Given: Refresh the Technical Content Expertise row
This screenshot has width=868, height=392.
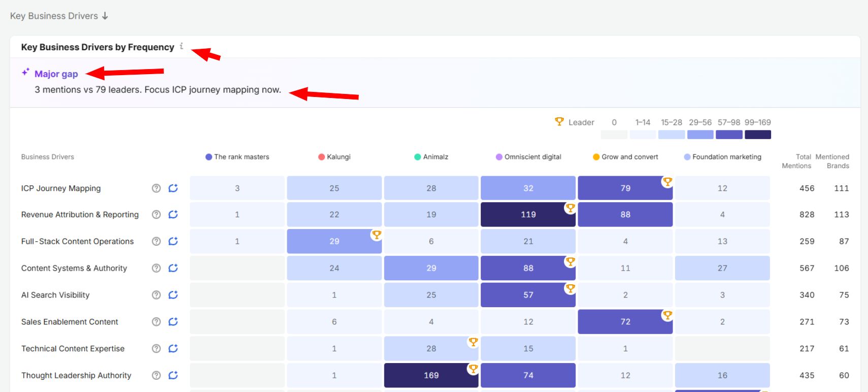Looking at the screenshot, I should (x=173, y=349).
